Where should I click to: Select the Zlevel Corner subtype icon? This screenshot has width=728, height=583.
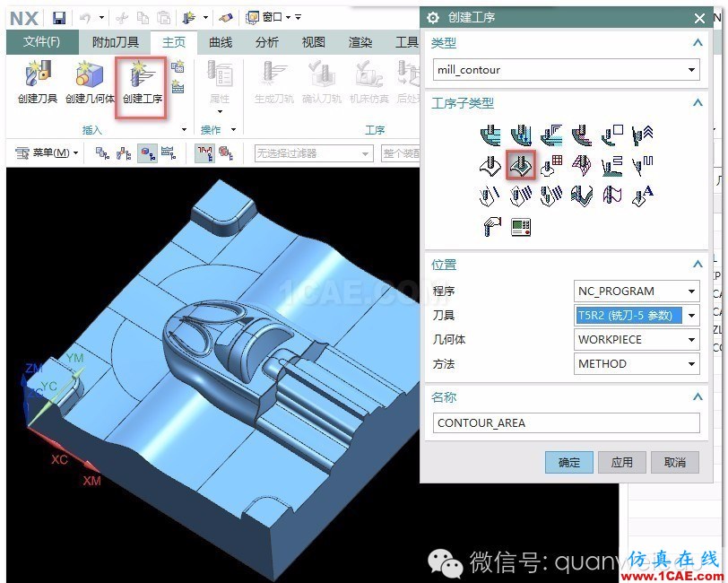point(643,135)
